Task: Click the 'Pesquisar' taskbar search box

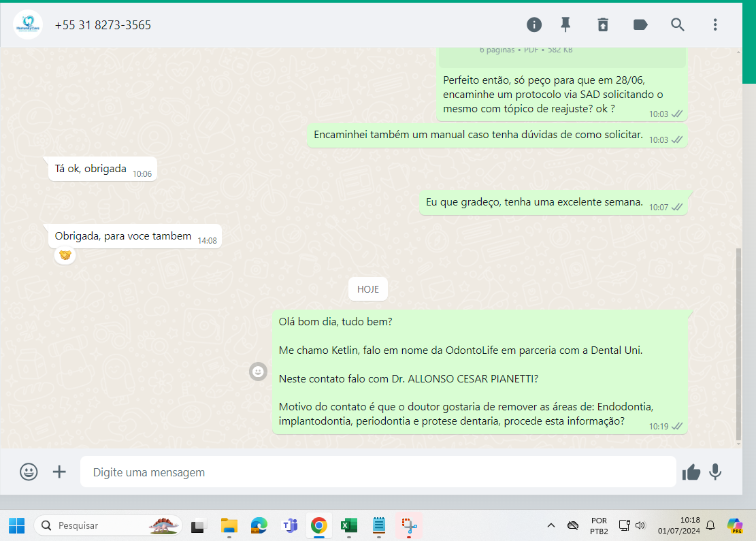Action: coord(108,525)
